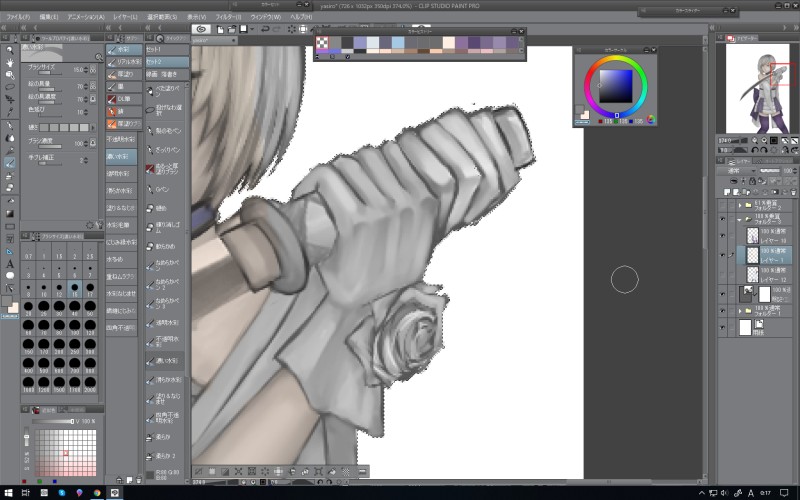Click the Undo arrow in command bar
The height and width of the screenshot is (500, 800).
pos(265,29)
